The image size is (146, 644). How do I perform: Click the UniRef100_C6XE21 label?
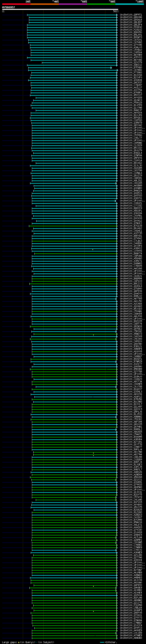click(x=131, y=276)
